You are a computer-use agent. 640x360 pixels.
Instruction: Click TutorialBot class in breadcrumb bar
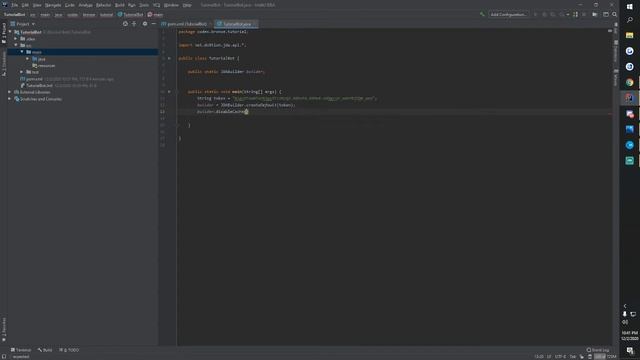coord(131,15)
